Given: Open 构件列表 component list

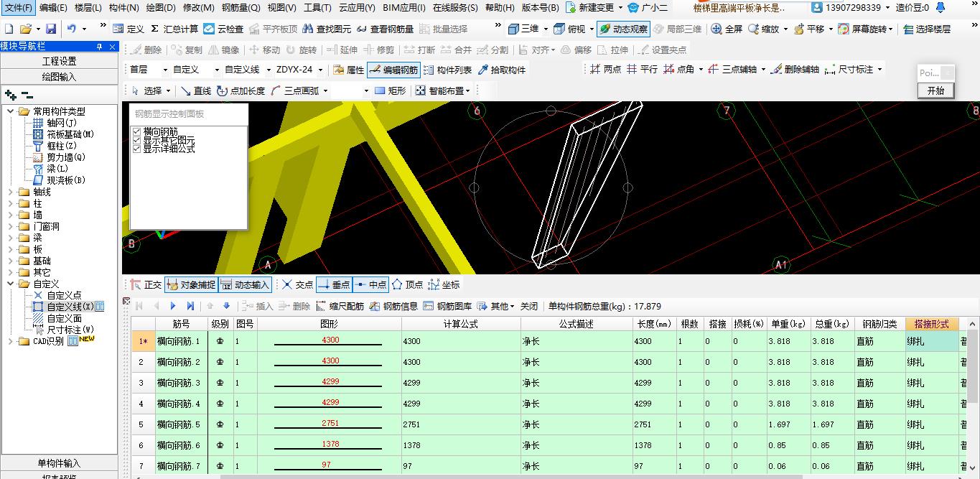Looking at the screenshot, I should click(x=447, y=70).
